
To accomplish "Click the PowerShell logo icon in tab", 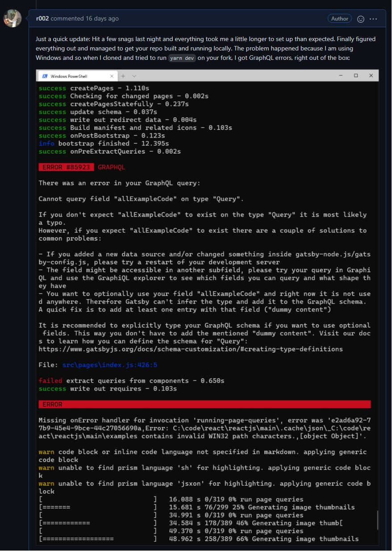I will (x=45, y=76).
